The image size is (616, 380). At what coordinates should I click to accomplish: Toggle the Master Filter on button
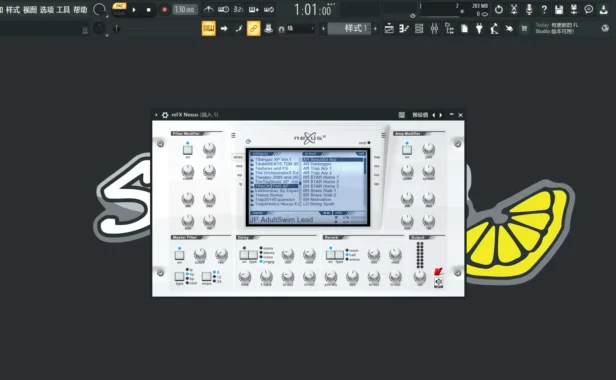tap(179, 255)
